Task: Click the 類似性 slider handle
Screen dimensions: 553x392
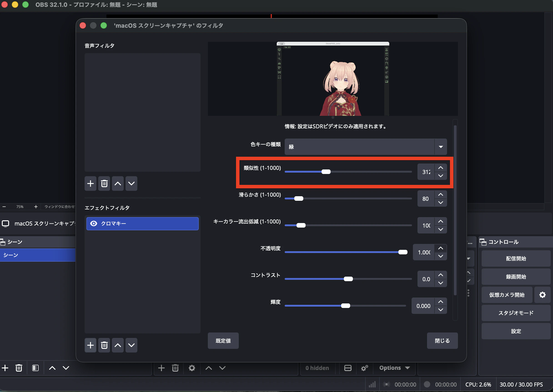Action: coord(326,172)
